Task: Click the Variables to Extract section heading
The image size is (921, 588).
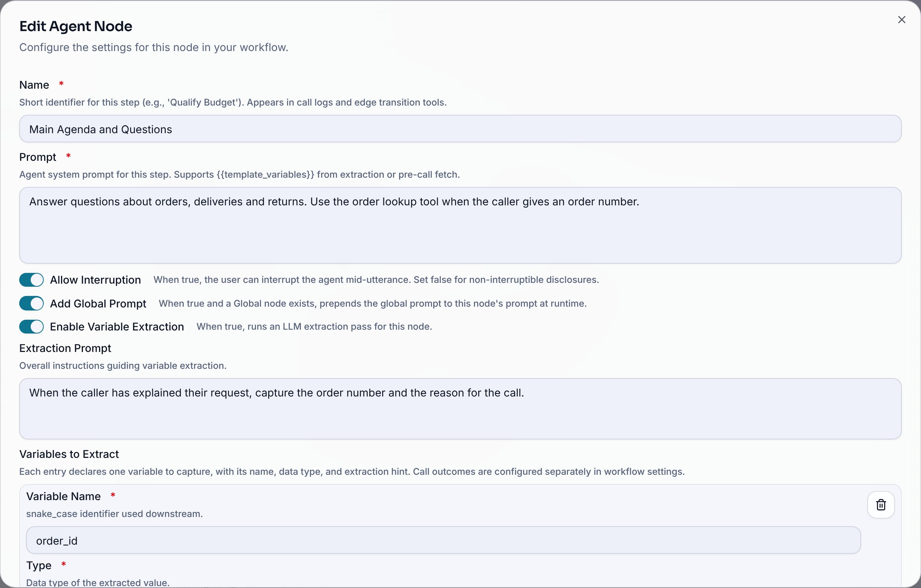Action: point(69,454)
